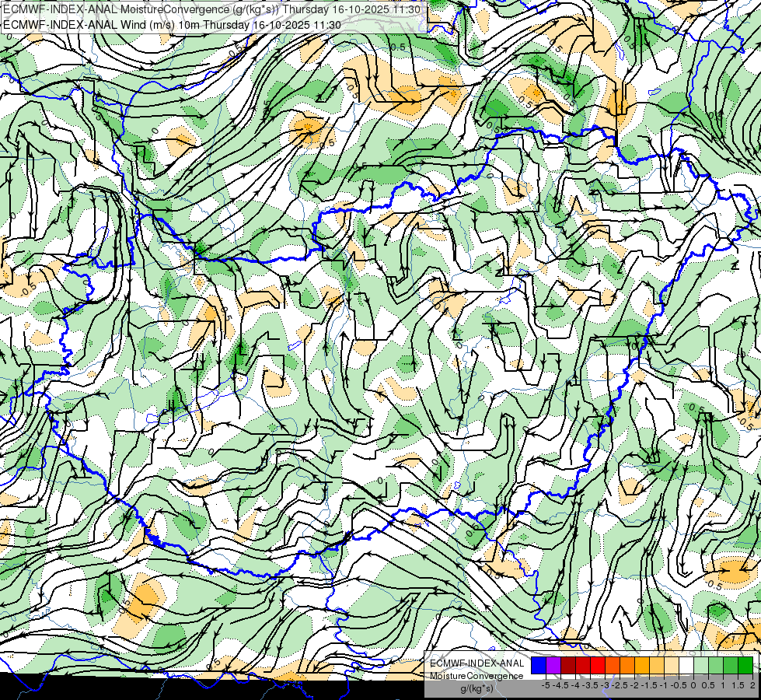Select the darkest red swatch between -4.5 and -4
This screenshot has width=761, height=700.
(568, 665)
